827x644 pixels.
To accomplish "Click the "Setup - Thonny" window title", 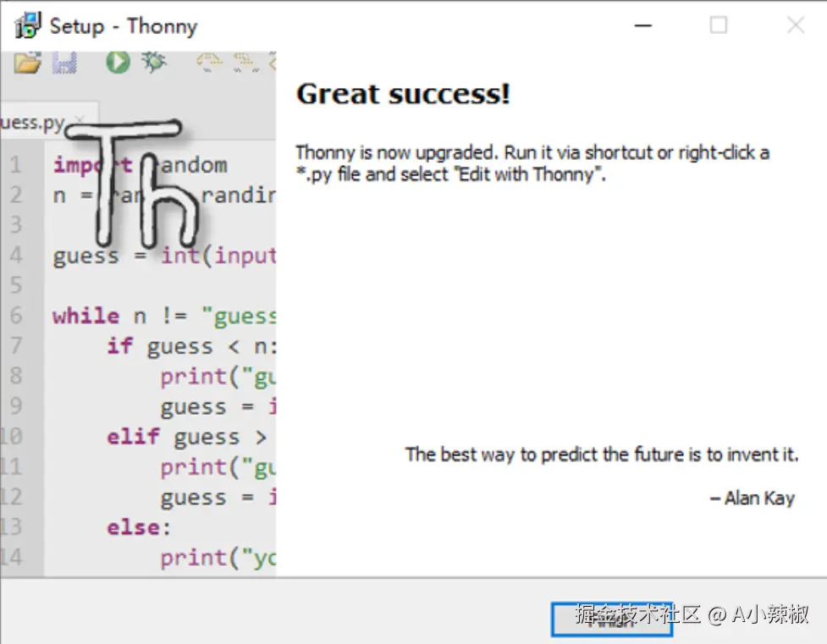I will point(124,26).
